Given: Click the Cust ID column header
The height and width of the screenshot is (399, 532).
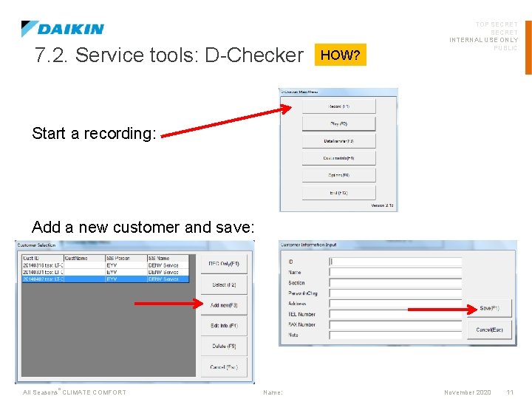Looking at the screenshot, I should (43, 258).
